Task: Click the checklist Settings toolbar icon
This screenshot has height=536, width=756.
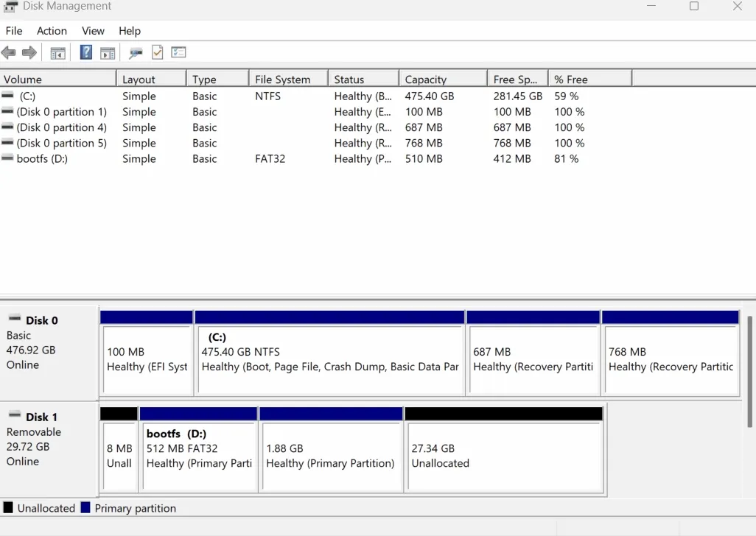Action: pos(178,52)
